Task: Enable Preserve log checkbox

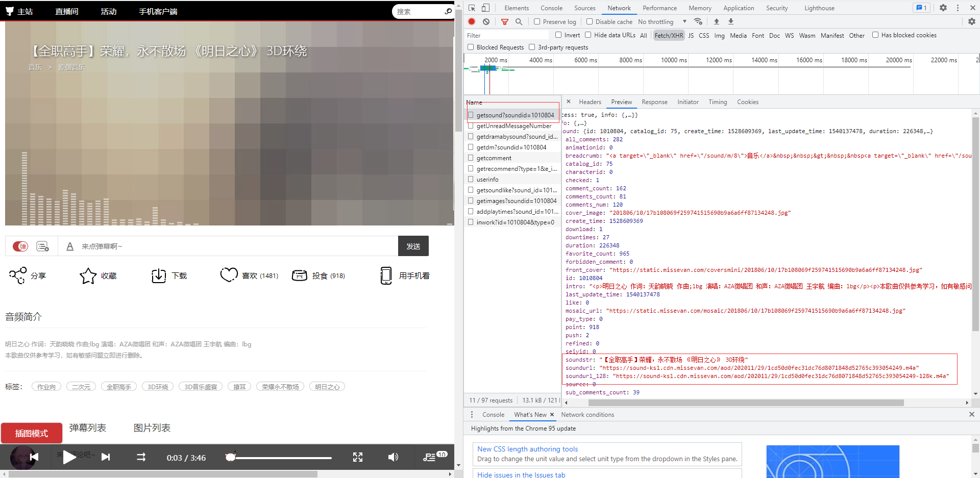Action: tap(537, 21)
